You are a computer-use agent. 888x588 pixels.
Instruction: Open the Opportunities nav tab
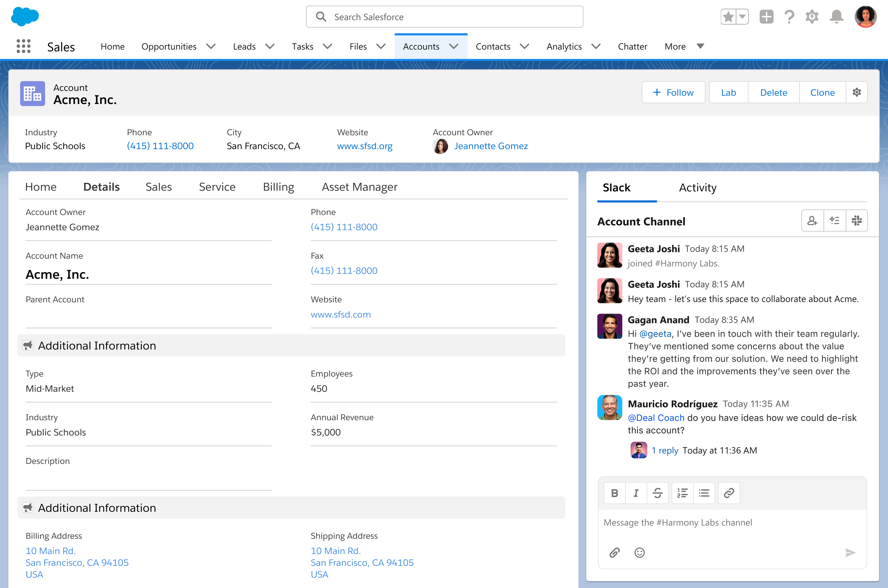[x=169, y=46]
